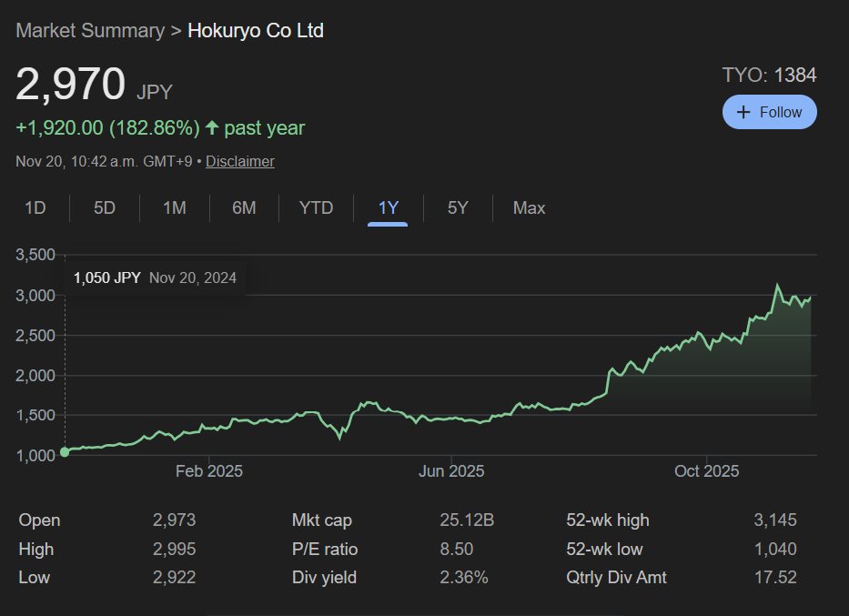This screenshot has width=849, height=616.
Task: Select the 1M range tab
Action: click(175, 207)
